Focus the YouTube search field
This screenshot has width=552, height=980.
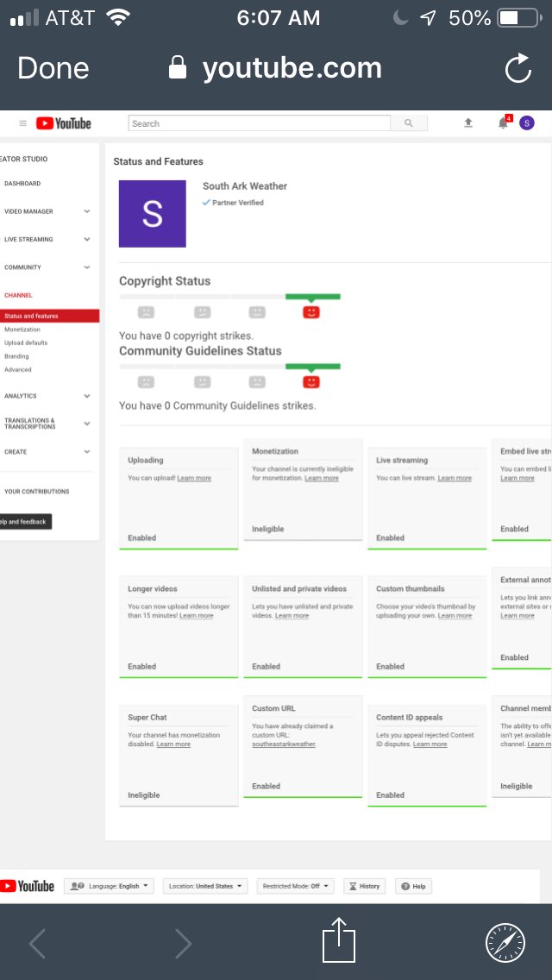click(x=260, y=123)
